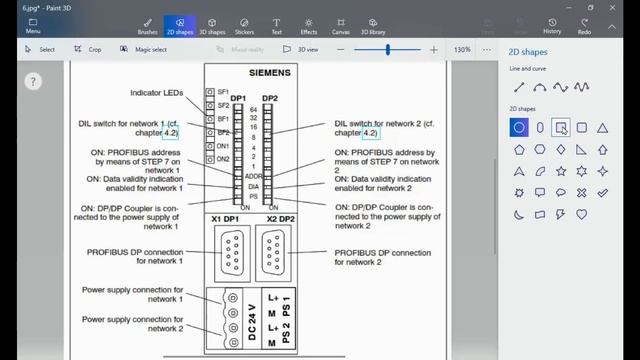The image size is (640, 360).
Task: Open the help question mark button
Action: 33,82
